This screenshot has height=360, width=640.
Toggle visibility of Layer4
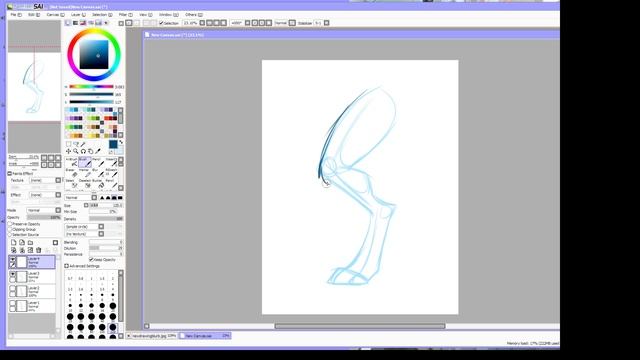13,259
